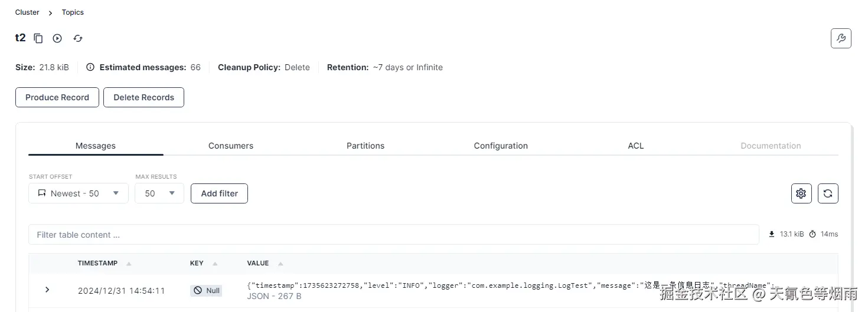Click the play icon beside t2

coord(57,38)
